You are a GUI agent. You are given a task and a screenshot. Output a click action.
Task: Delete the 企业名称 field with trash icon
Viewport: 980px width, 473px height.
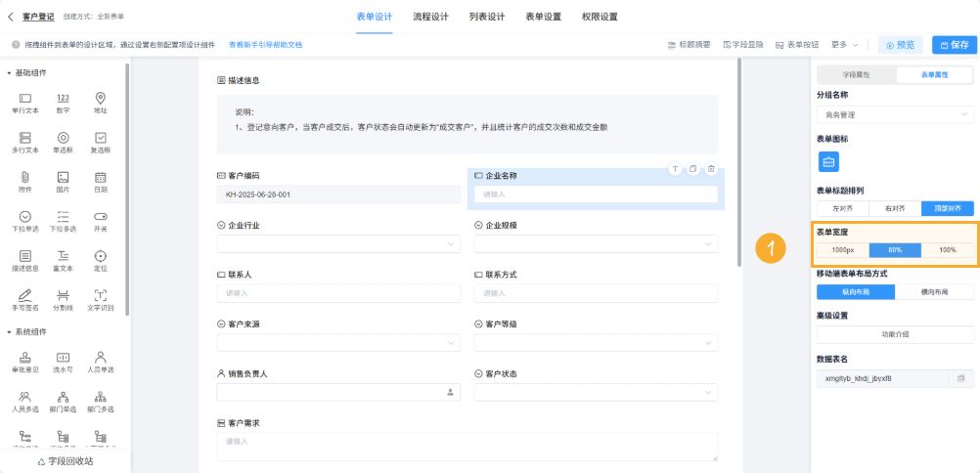(x=711, y=169)
